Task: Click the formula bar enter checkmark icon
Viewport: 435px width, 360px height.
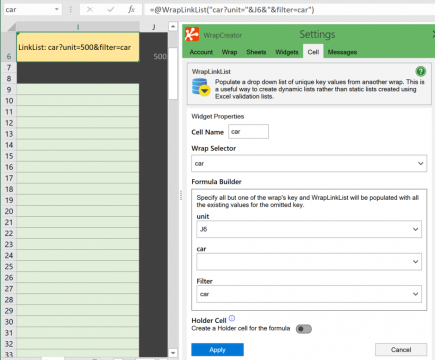Action: 111,10
